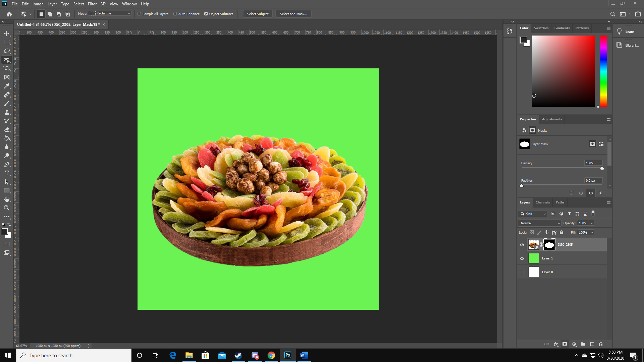Select the Rectangular Marquee tool
The height and width of the screenshot is (362, 644).
(7, 42)
